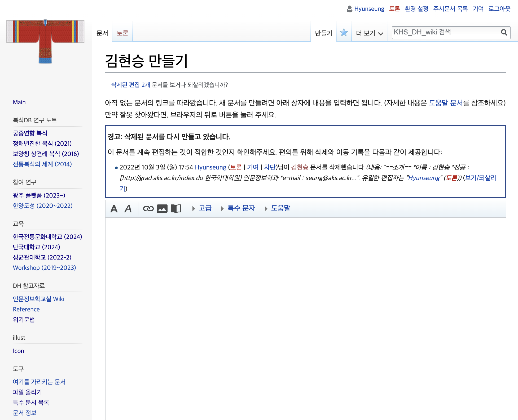Image resolution: width=518 pixels, height=420 pixels.
Task: Add page to watchlist with star icon
Action: point(344,33)
